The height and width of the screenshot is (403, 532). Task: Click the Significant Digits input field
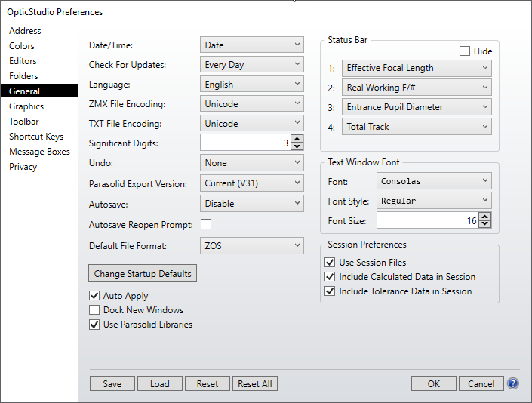pos(244,143)
